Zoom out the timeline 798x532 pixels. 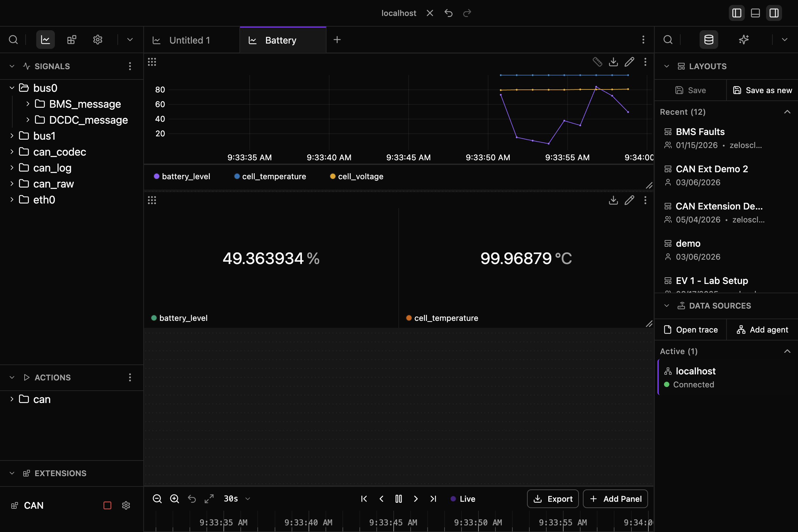click(x=157, y=499)
